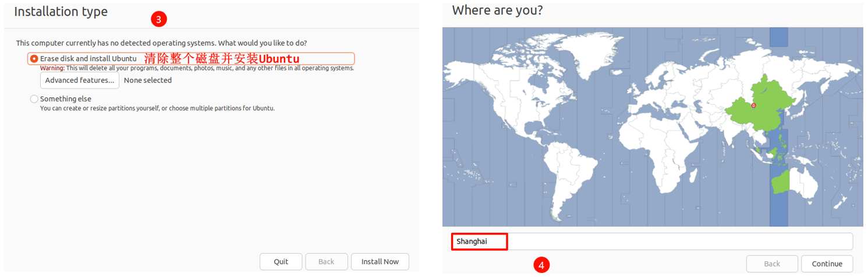The image size is (868, 277).
Task: Click Back on the Installation type page
Action: pos(327,262)
